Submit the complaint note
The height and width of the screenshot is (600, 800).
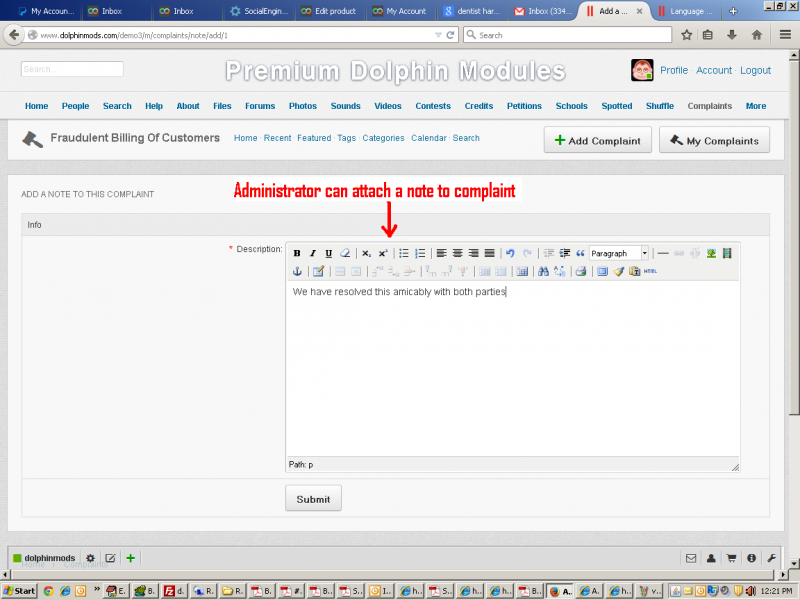click(313, 498)
